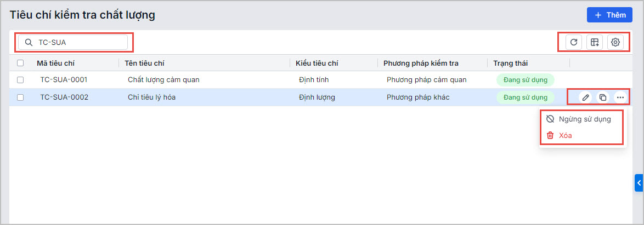Click the three-dots more options icon
Screen dimensions: 644x225
pos(620,97)
